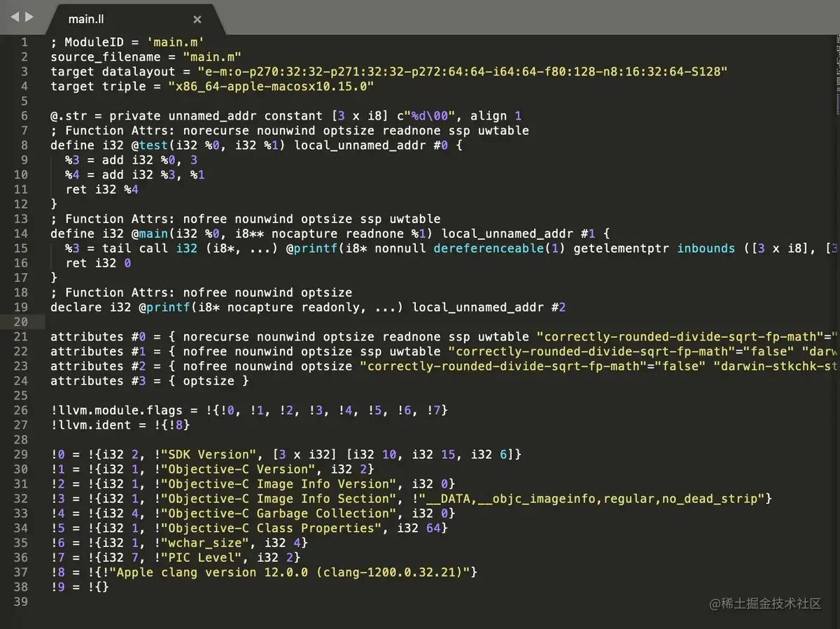Click "@main" function name on line 14
This screenshot has height=629, width=840.
tap(150, 234)
